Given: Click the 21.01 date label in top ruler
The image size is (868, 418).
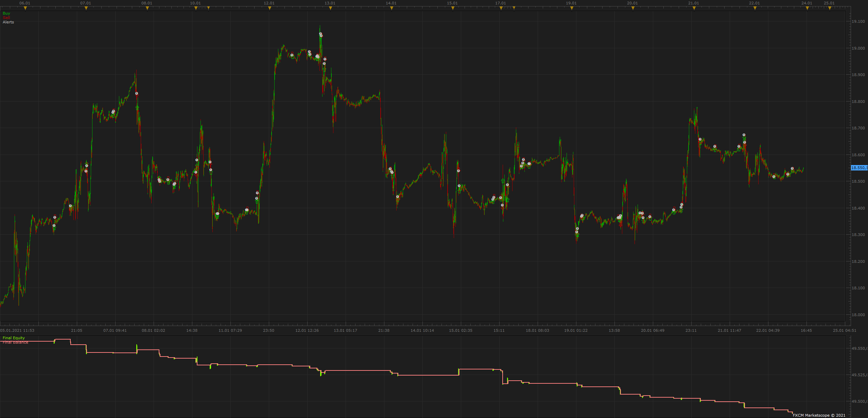Looking at the screenshot, I should pyautogui.click(x=693, y=3).
